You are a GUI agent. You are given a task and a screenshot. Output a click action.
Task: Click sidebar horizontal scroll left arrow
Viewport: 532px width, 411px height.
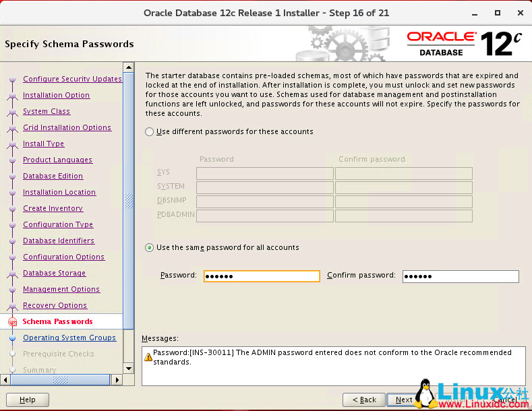pyautogui.click(x=5, y=380)
